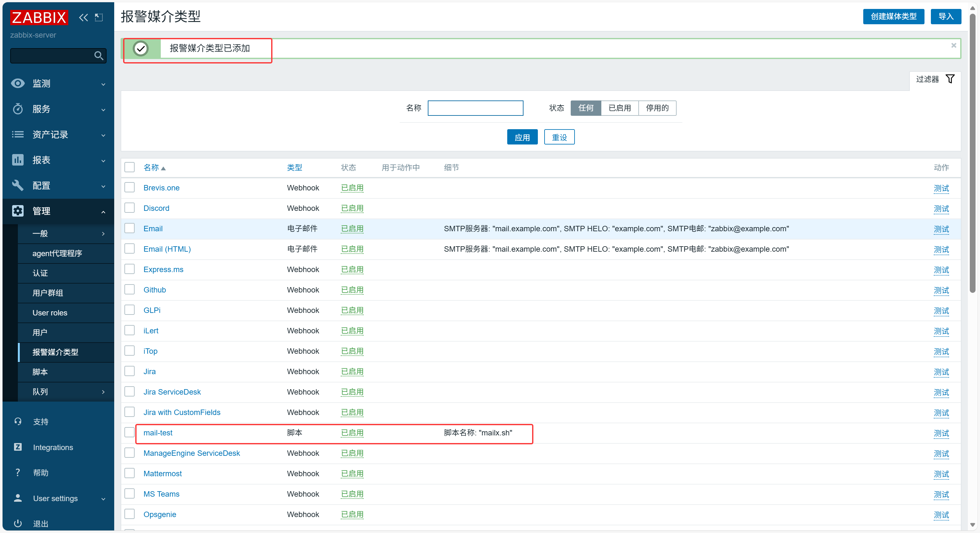Open the agent代理程序 menu item

coord(66,253)
